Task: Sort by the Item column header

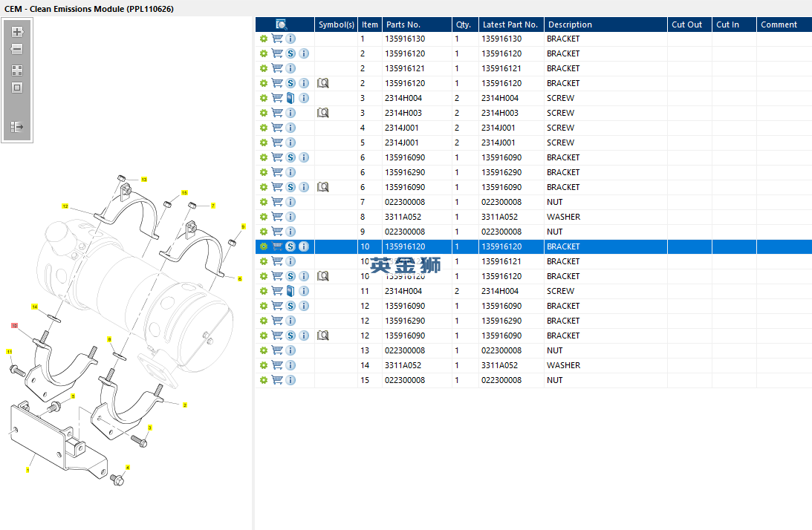Action: [370, 24]
